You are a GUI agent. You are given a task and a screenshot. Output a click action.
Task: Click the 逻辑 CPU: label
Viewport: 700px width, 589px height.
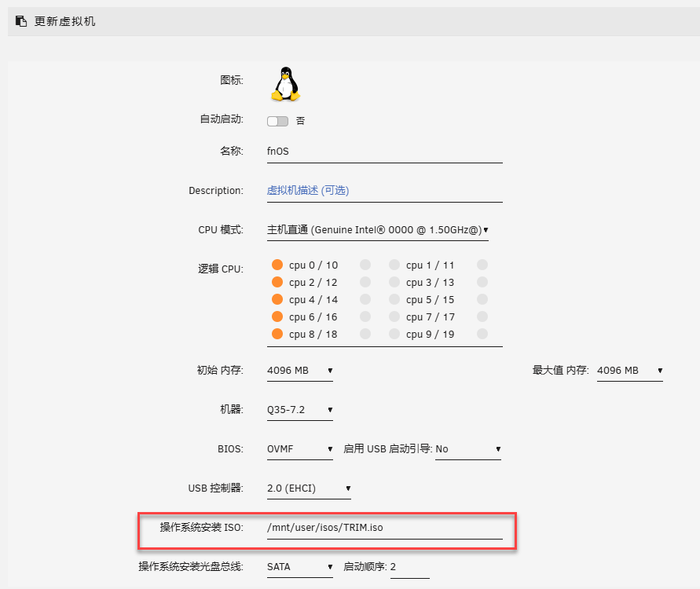pos(221,269)
